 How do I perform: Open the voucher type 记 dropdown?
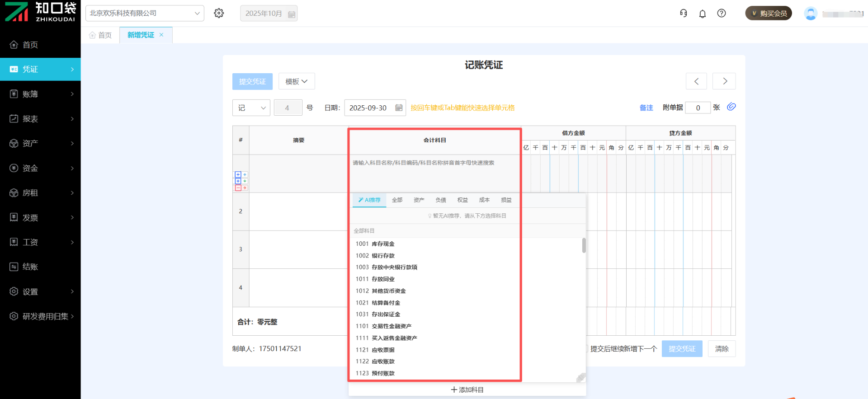click(251, 108)
